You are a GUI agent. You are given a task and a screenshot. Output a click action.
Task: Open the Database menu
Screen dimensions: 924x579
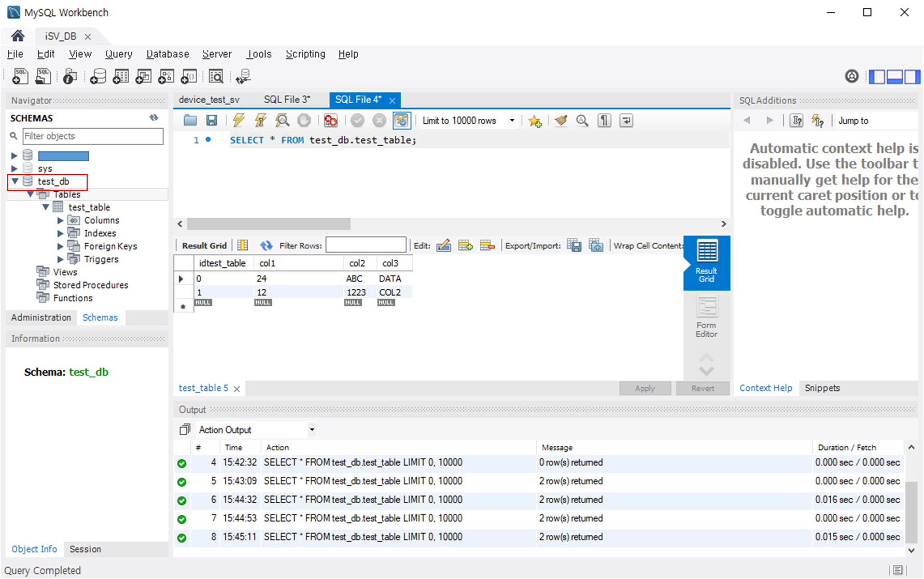(167, 54)
